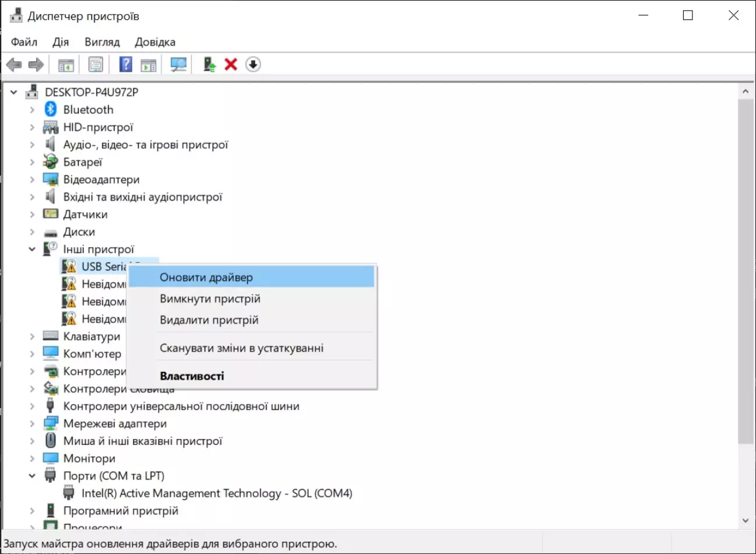
Task: Collapse the Інші пристрої category
Action: coord(32,250)
